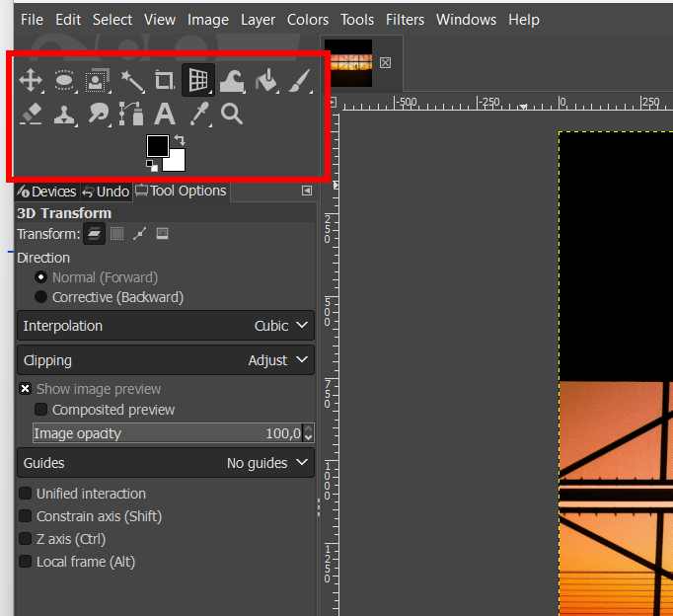Swap foreground and background colors
Screen dimensions: 673x616
(x=180, y=140)
